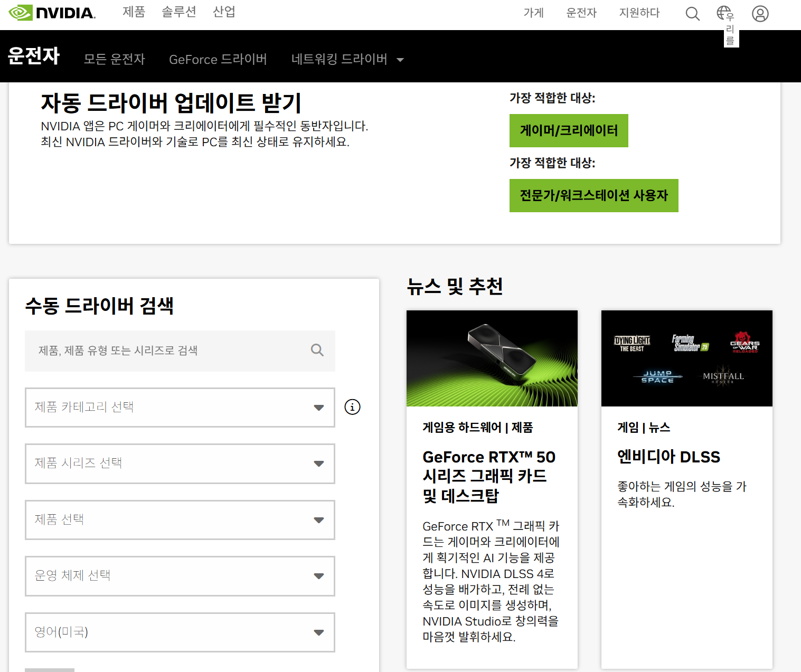Click the 자동 드라이버 업데이트 받기 heading
Screen dimensions: 801x672
click(x=171, y=103)
